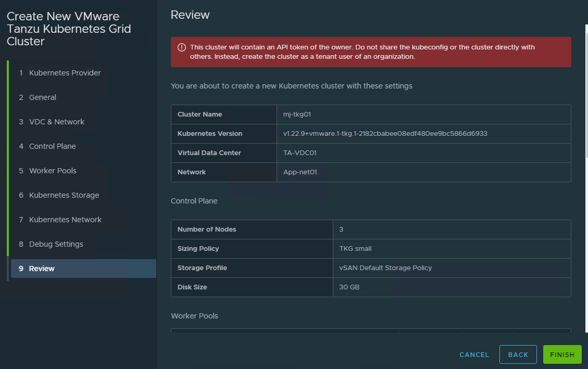
Task: Navigate to VDC & Network step
Action: 56,122
